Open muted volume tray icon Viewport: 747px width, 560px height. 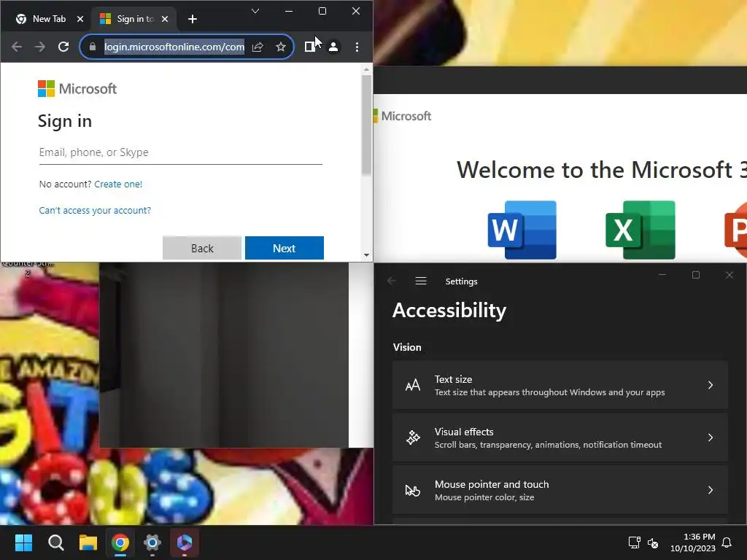click(x=653, y=542)
